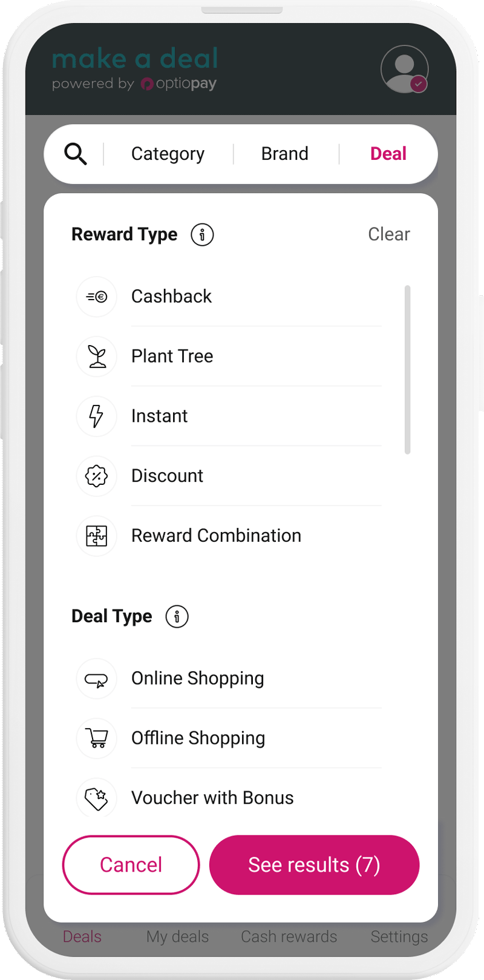Click the Deal Type info icon
This screenshot has height=980, width=484.
pos(177,616)
